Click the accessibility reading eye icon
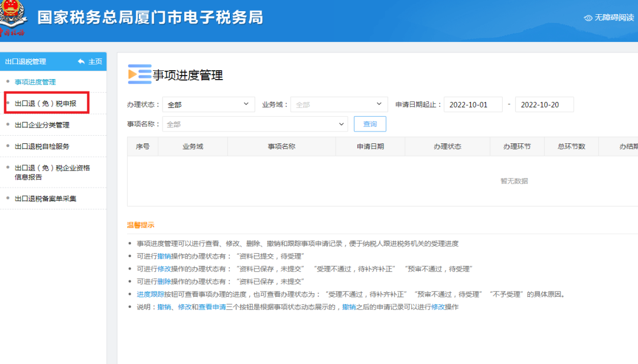Image resolution: width=638 pixels, height=364 pixels. pyautogui.click(x=588, y=18)
